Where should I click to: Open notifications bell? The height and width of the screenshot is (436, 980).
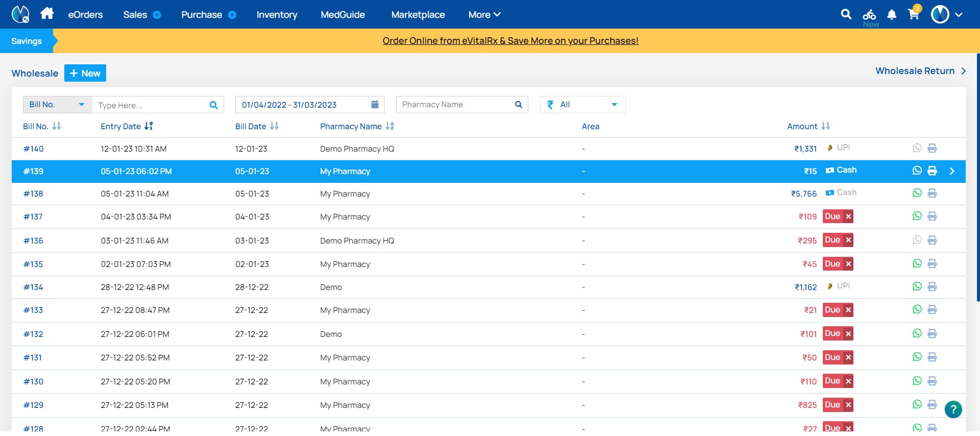click(x=892, y=15)
